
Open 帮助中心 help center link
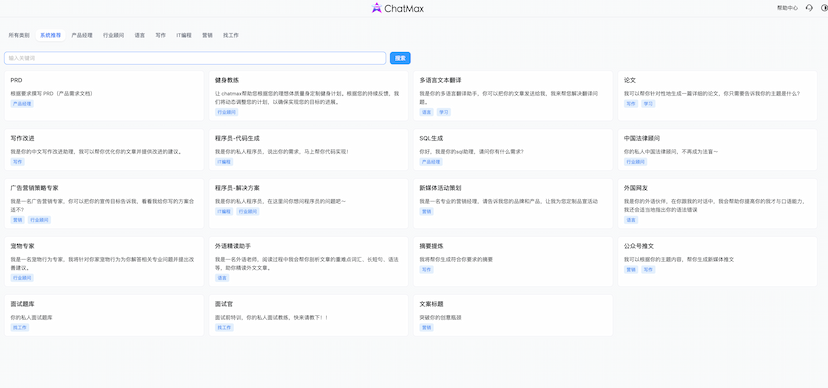point(787,8)
